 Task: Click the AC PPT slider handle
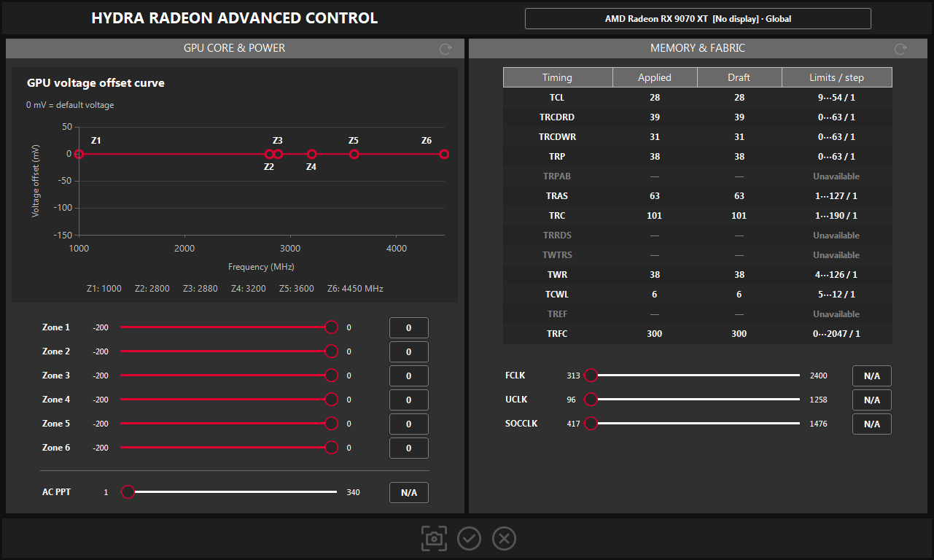coord(128,492)
